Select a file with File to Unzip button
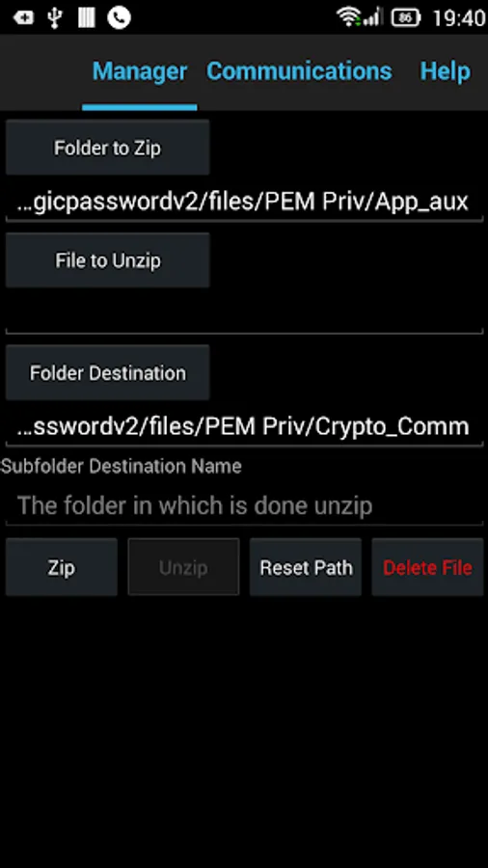Image resolution: width=488 pixels, height=868 pixels. coord(107,260)
